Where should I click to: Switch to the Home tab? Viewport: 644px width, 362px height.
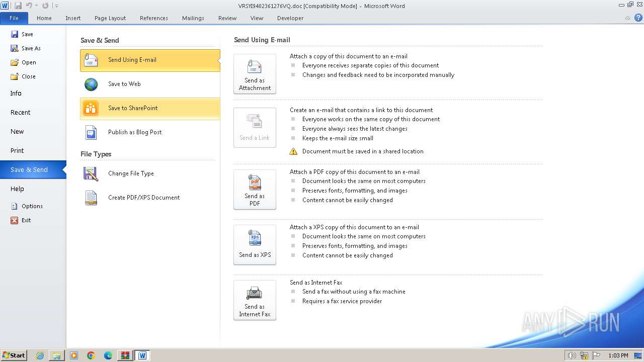44,18
